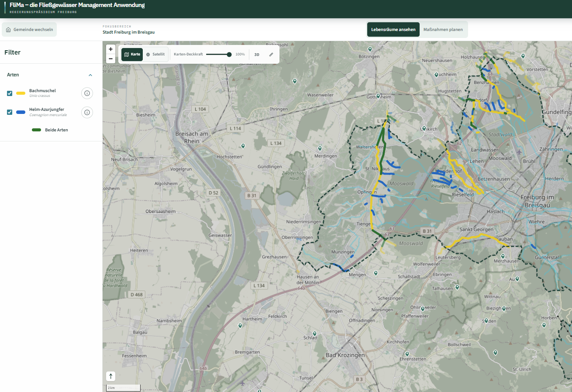Image resolution: width=572 pixels, height=392 pixels.
Task: Click the green Beide Arten swatch
Action: [37, 130]
